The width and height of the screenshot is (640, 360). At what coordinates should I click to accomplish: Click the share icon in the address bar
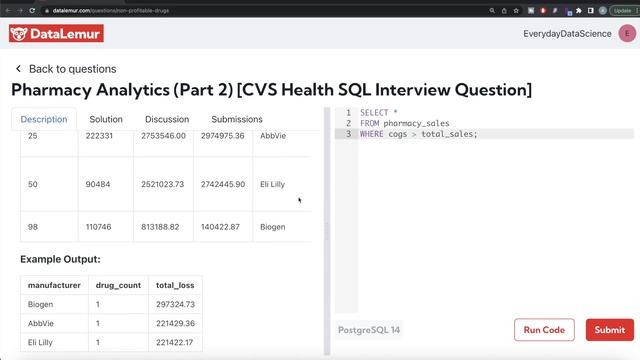[x=504, y=11]
